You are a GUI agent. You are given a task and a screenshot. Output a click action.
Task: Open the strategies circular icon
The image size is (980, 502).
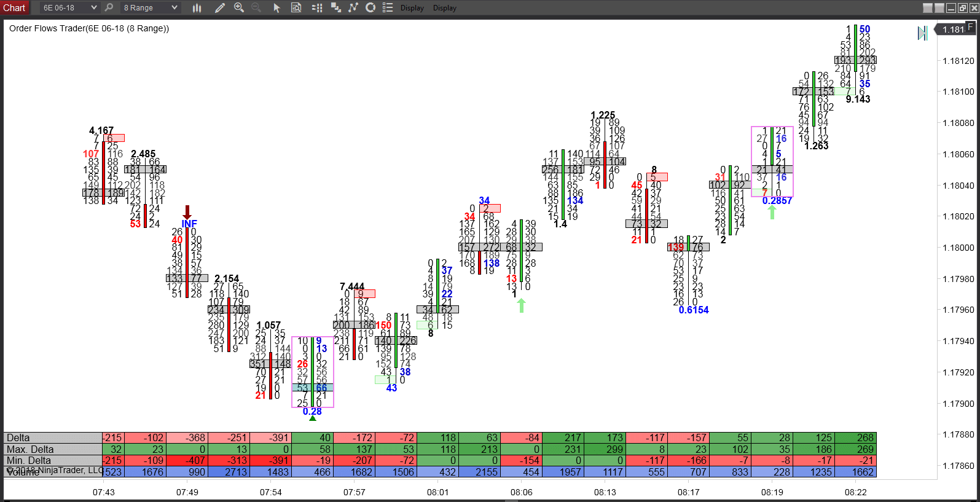coord(370,7)
